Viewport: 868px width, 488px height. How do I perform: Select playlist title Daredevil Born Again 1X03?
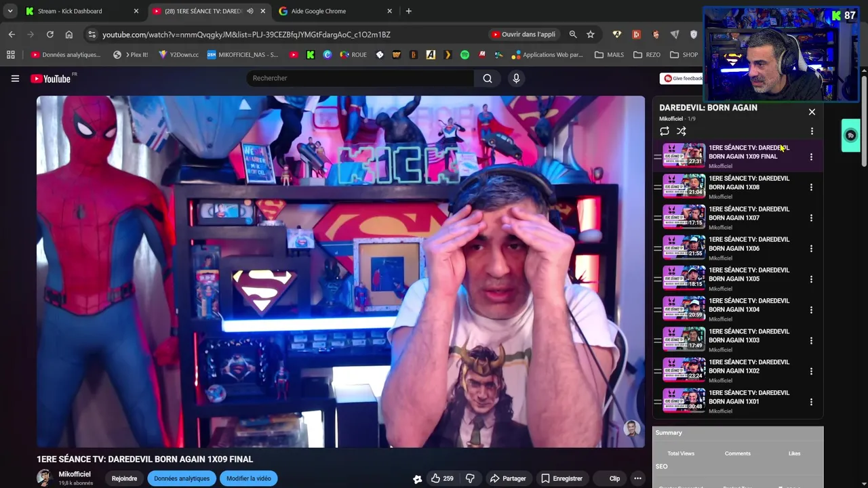pyautogui.click(x=749, y=335)
